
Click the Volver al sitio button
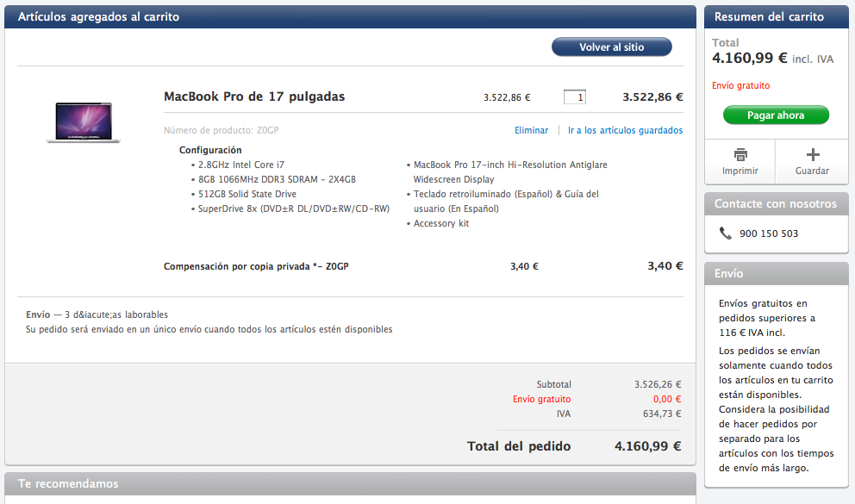(612, 47)
